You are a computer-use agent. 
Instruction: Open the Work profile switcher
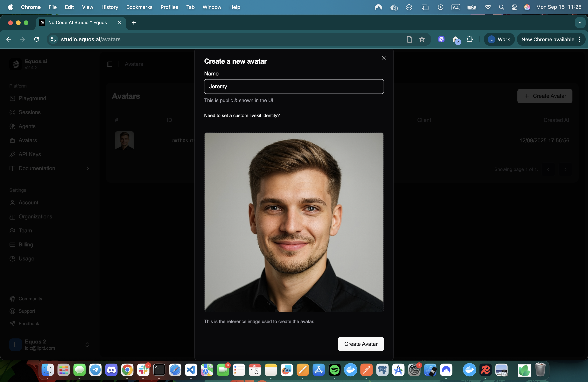point(499,39)
